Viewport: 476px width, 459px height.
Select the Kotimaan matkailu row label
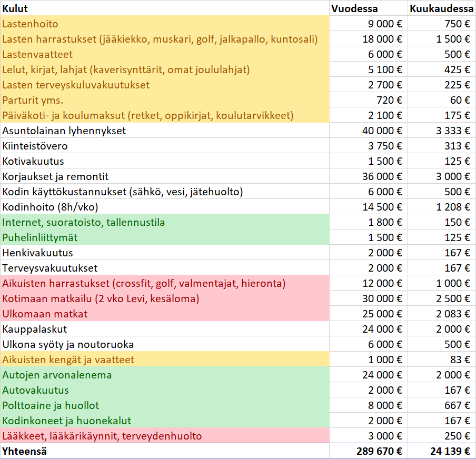(101, 298)
